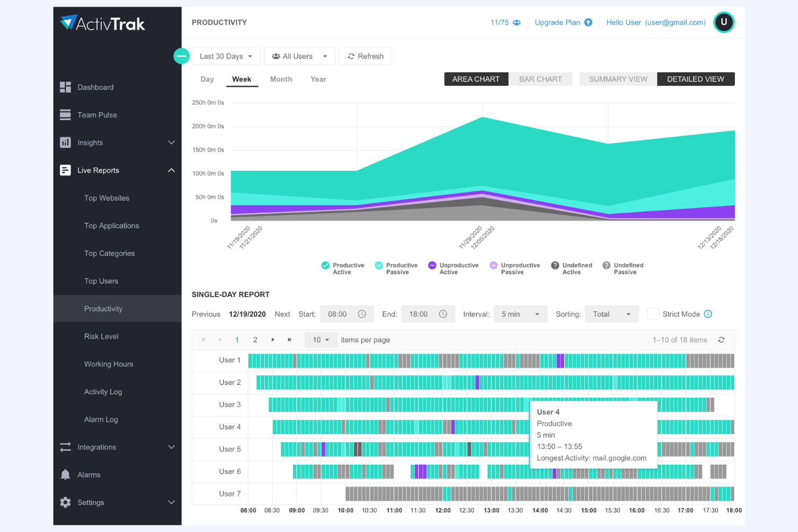Click the user count 11/75 people icon

pos(517,23)
